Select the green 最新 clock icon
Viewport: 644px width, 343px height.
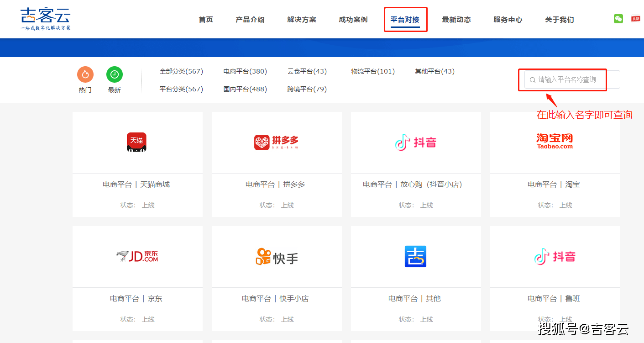[115, 74]
